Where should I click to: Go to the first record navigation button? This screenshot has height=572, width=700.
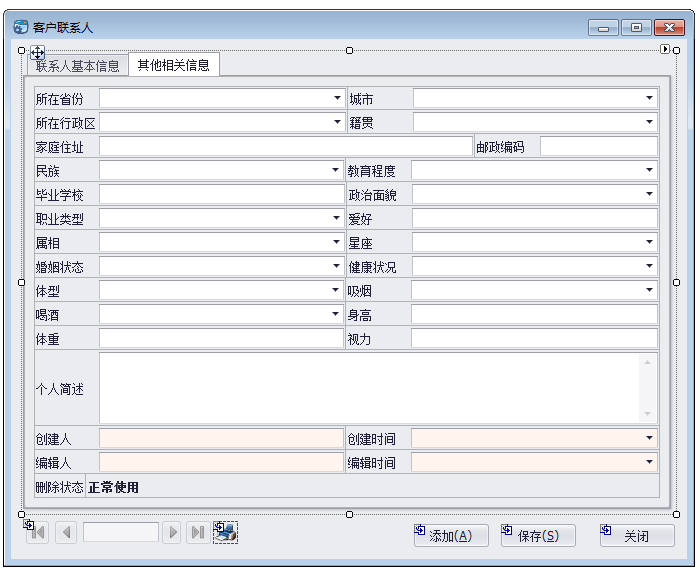38,532
